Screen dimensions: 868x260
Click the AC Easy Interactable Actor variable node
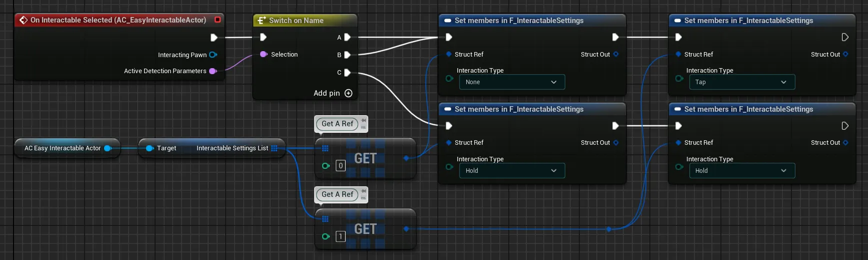[x=68, y=148]
